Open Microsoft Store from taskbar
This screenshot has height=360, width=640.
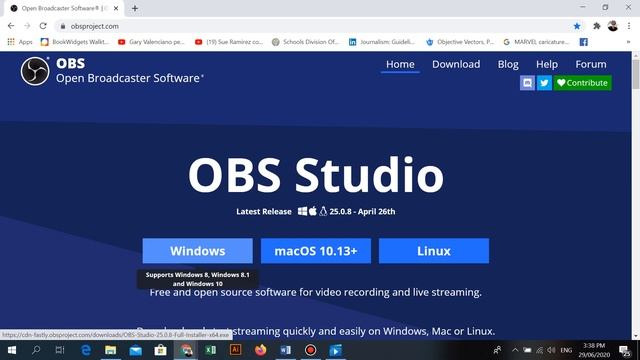pyautogui.click(x=160, y=350)
